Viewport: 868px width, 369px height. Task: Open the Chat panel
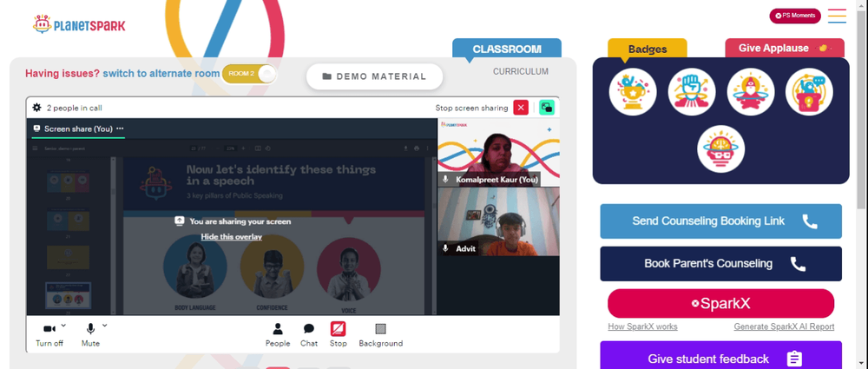click(x=309, y=334)
